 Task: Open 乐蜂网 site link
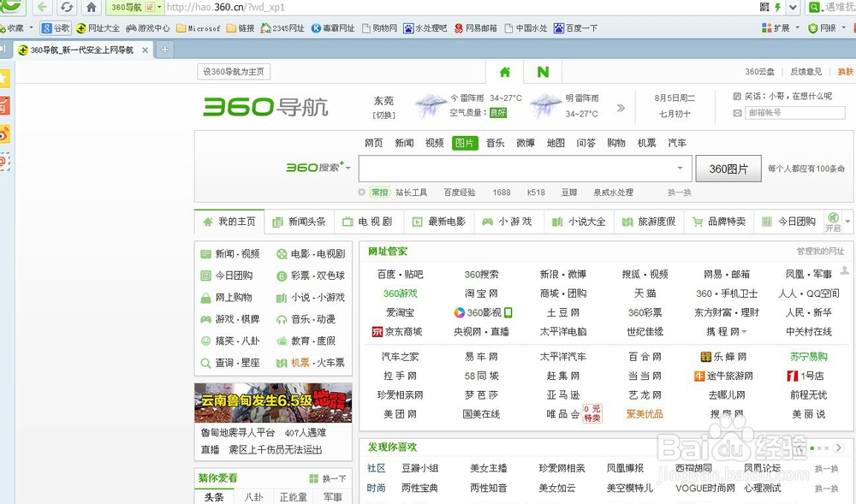[723, 357]
